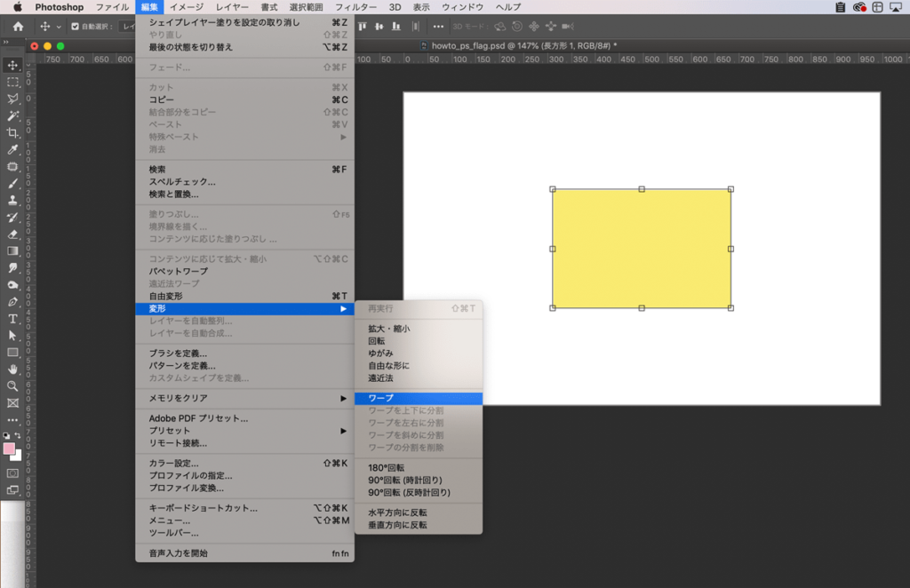Toggle the 自動選択 checkbox
910x588 pixels.
75,27
